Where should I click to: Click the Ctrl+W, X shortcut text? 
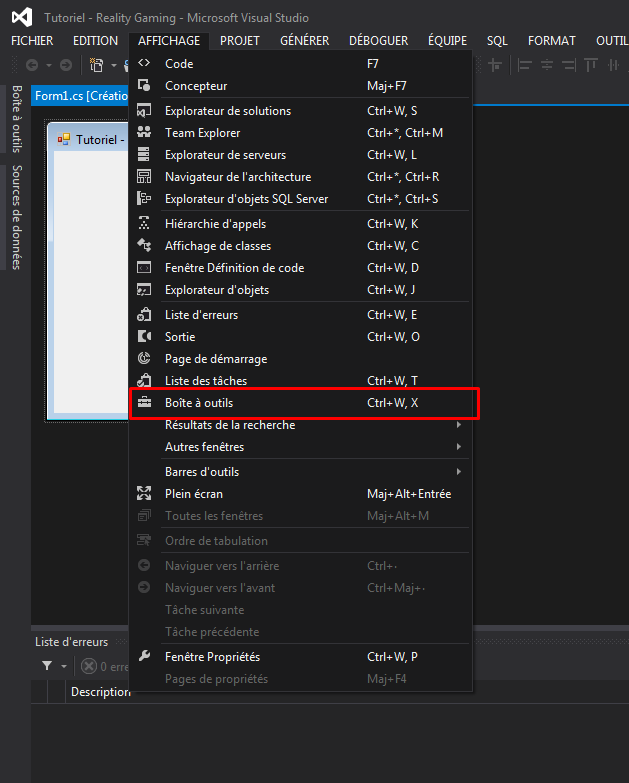[392, 402]
